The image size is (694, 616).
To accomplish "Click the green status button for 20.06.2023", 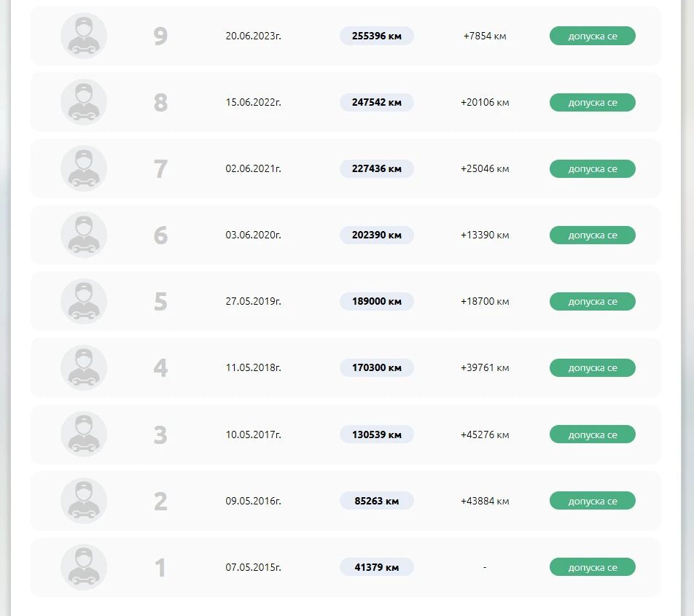I will point(592,36).
